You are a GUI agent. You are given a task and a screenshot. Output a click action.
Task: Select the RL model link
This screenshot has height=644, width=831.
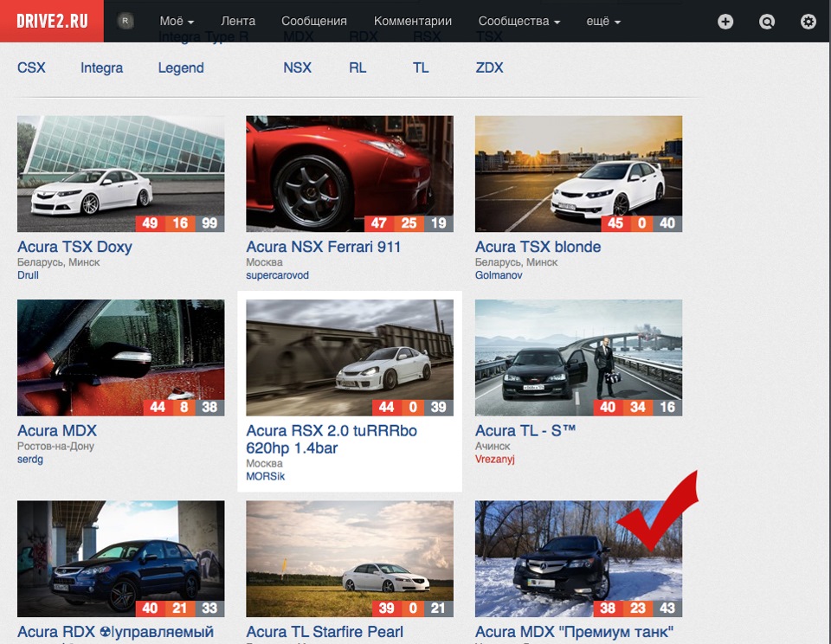click(358, 68)
